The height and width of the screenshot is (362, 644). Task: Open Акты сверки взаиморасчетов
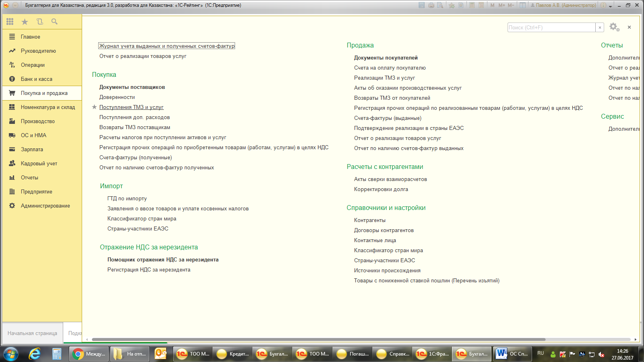(x=390, y=179)
